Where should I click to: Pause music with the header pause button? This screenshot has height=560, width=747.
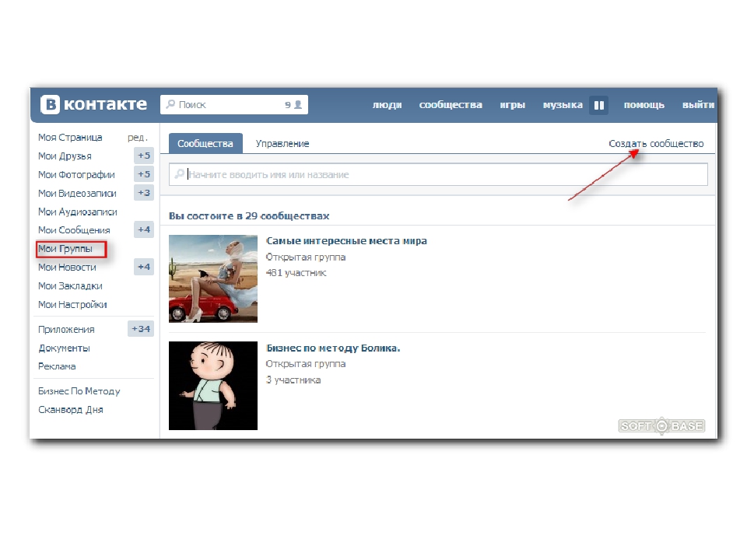[598, 105]
